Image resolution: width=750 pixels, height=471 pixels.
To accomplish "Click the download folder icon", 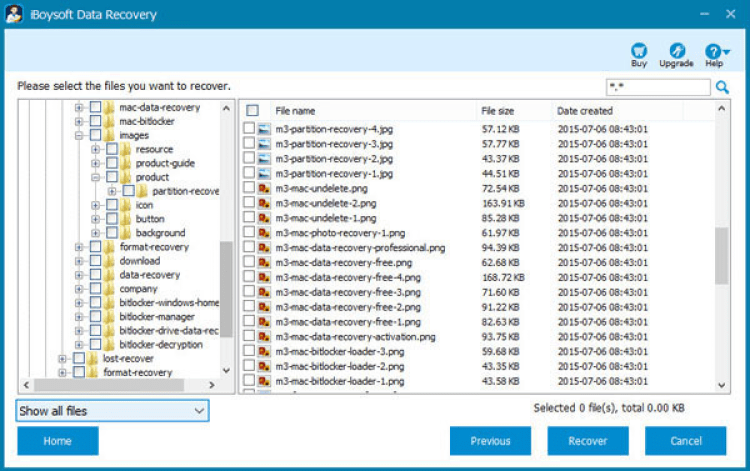I will pos(110,261).
